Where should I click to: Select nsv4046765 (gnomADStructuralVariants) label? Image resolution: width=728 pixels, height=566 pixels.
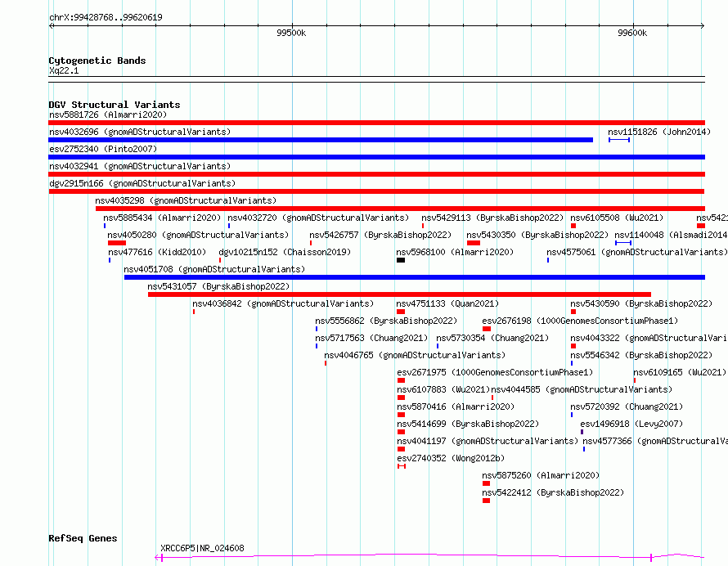click(415, 355)
